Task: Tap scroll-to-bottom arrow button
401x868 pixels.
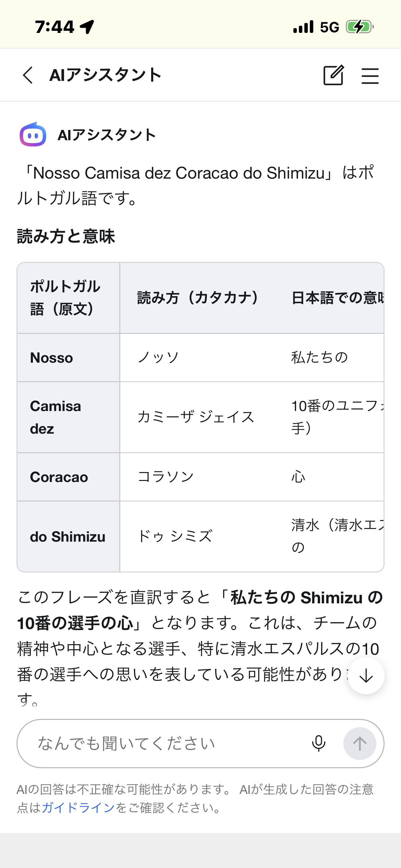Action: click(x=366, y=676)
